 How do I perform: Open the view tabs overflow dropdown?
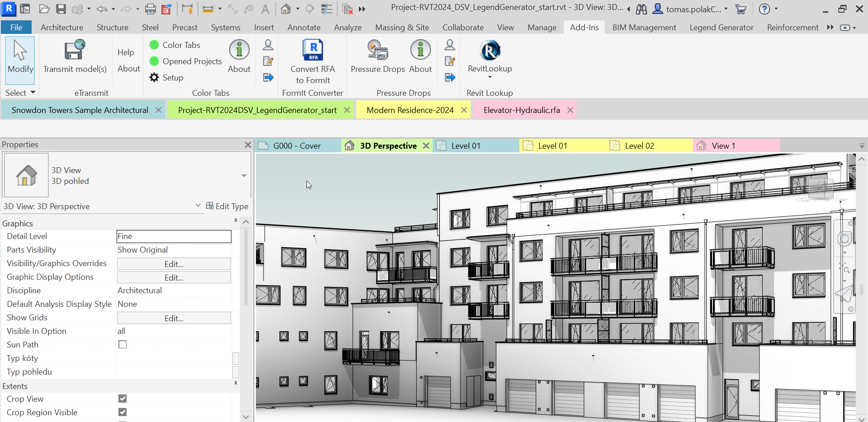click(x=862, y=146)
